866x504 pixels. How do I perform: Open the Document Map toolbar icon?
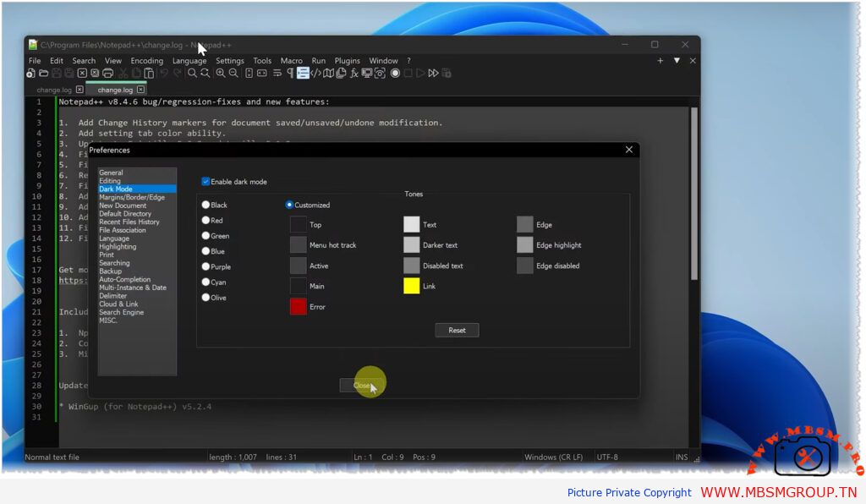(x=329, y=74)
